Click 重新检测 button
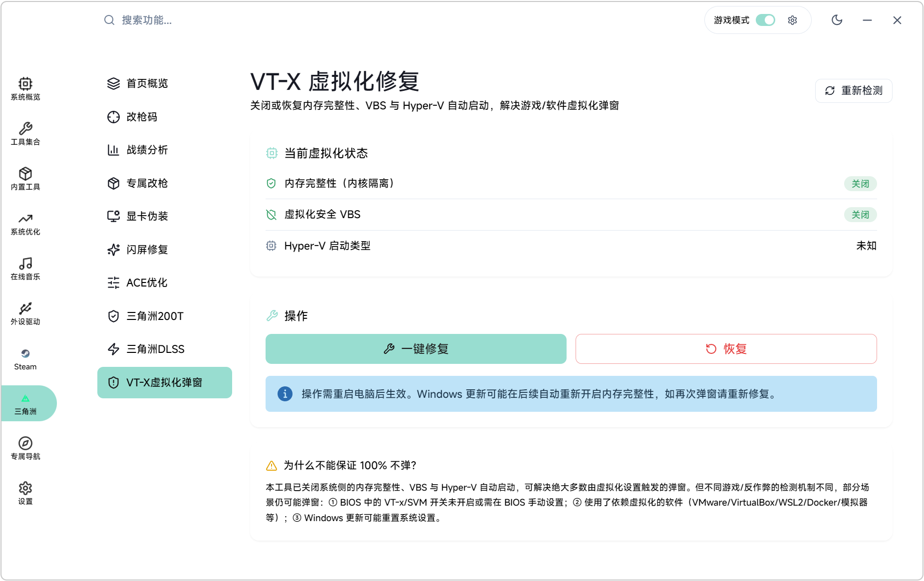This screenshot has width=924, height=581. pyautogui.click(x=854, y=91)
